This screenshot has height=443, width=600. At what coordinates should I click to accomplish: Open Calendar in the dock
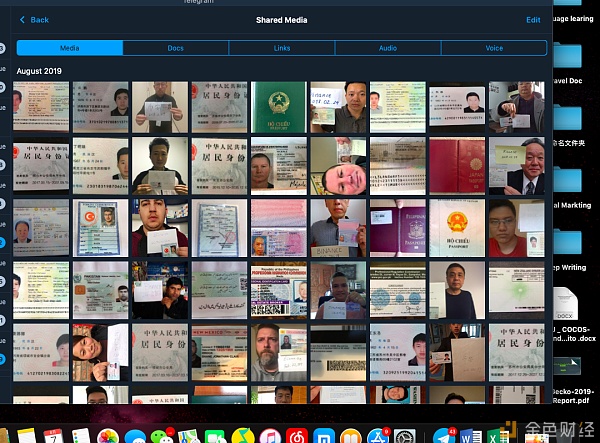point(54,436)
